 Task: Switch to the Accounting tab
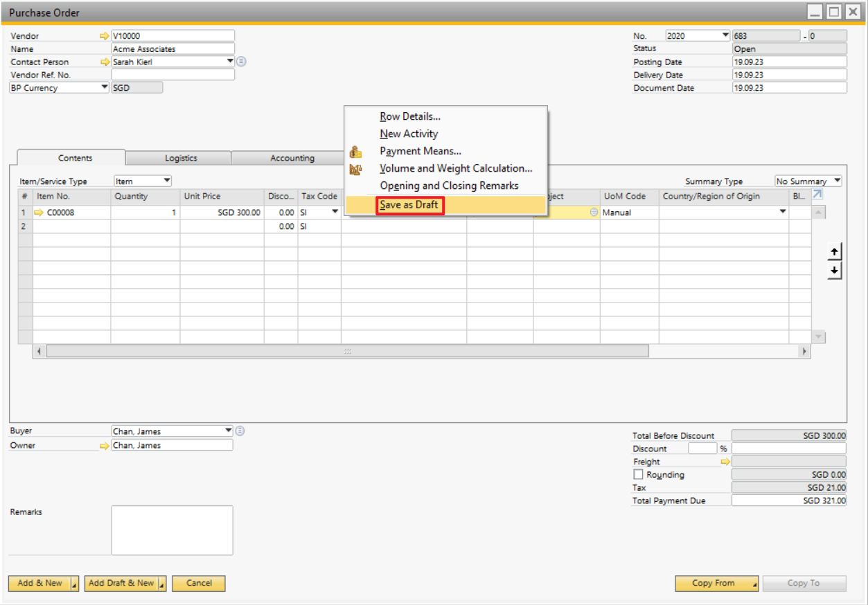(292, 159)
